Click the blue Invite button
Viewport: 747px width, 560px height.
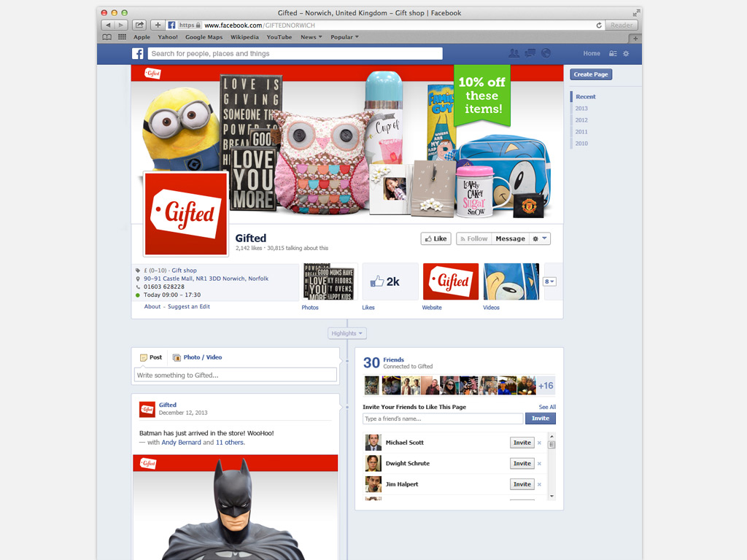(x=541, y=419)
